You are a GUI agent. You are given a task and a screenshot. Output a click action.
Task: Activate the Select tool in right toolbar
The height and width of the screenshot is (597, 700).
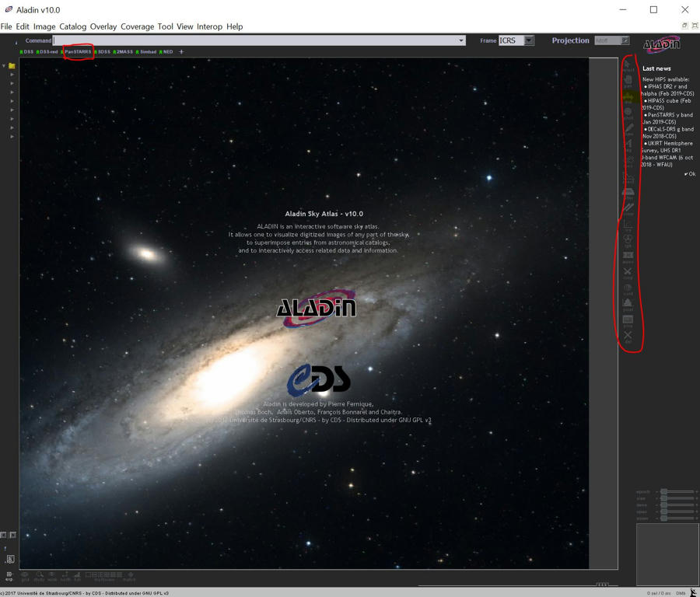[628, 65]
